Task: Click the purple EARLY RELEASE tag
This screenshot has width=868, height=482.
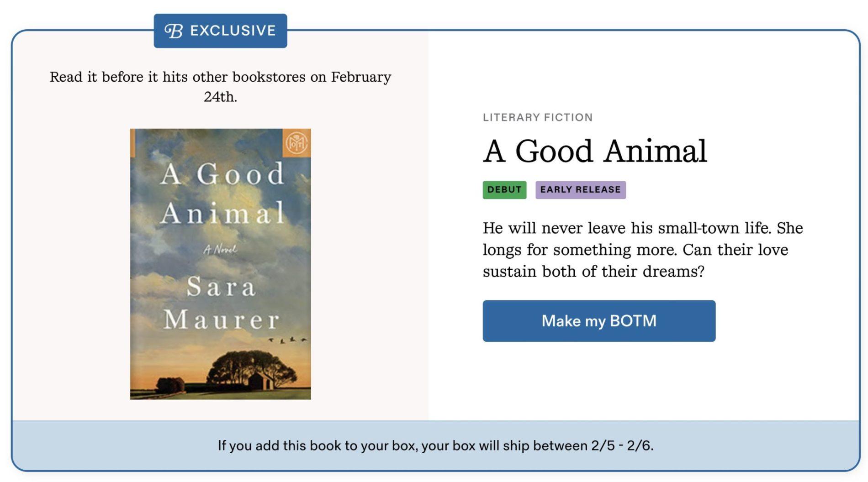Action: pos(580,190)
